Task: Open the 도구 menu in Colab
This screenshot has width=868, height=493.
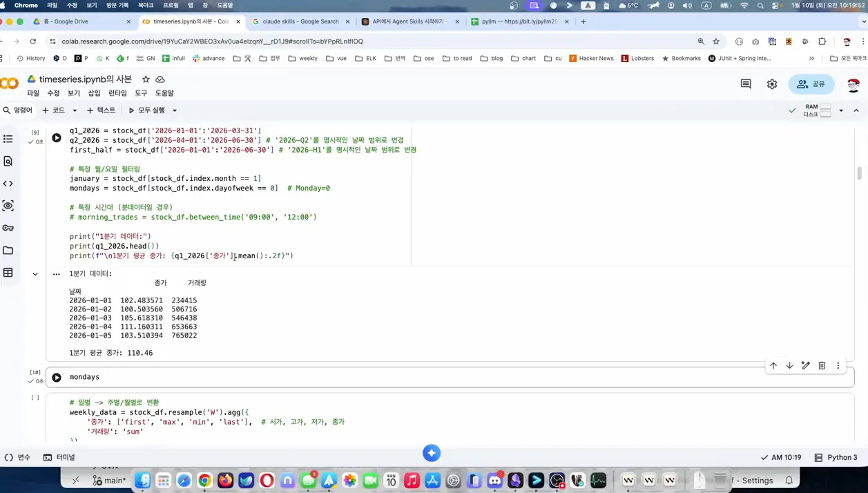Action: pos(141,93)
